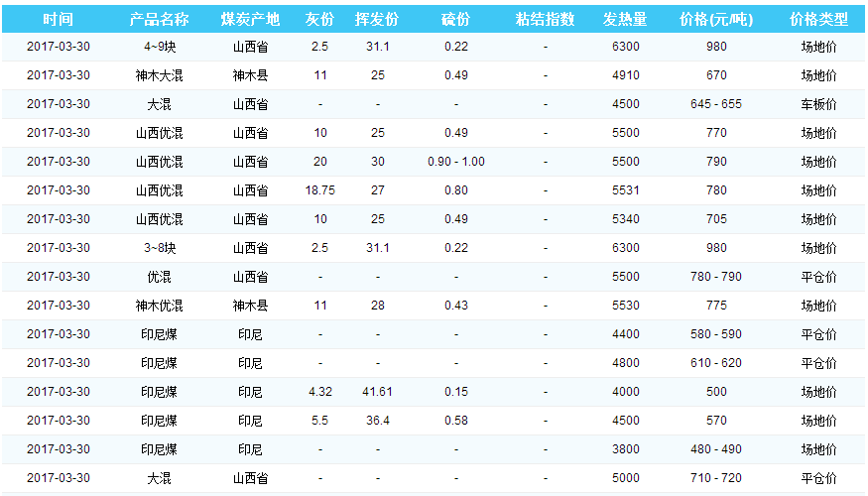Sort by the 产品名称 column header
The height and width of the screenshot is (496, 868).
(159, 19)
